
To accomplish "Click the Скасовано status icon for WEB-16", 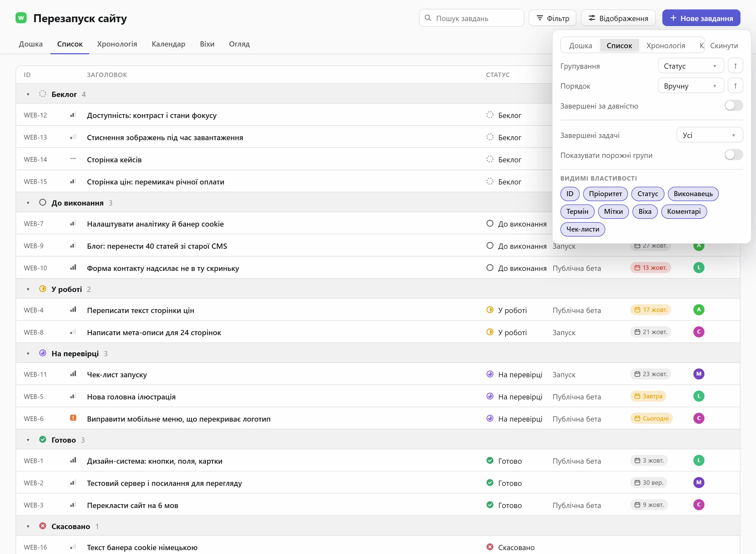I will point(490,547).
